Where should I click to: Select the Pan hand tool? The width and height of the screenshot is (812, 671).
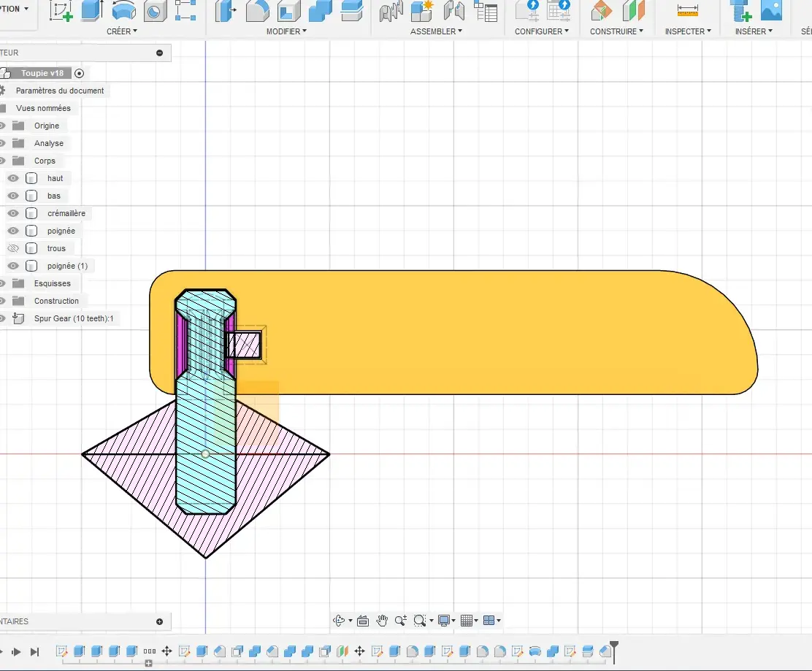point(382,621)
